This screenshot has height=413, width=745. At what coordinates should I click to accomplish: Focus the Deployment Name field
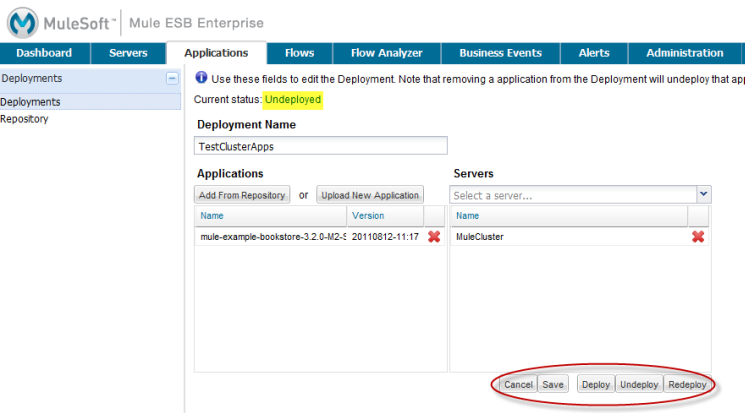coord(321,146)
